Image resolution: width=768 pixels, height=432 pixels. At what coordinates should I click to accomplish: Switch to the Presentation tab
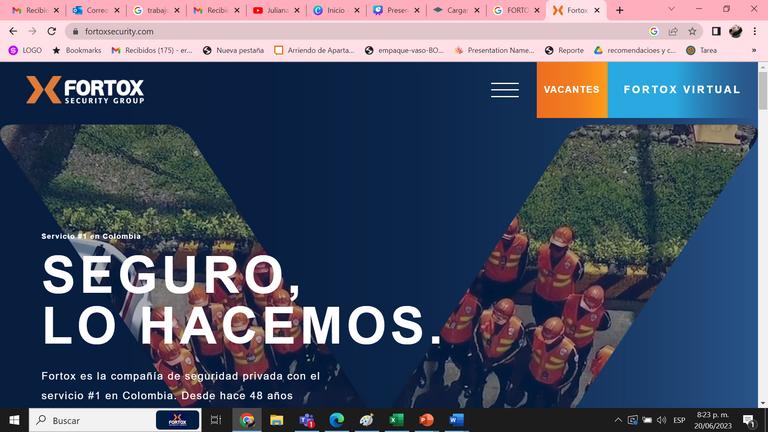tap(396, 10)
